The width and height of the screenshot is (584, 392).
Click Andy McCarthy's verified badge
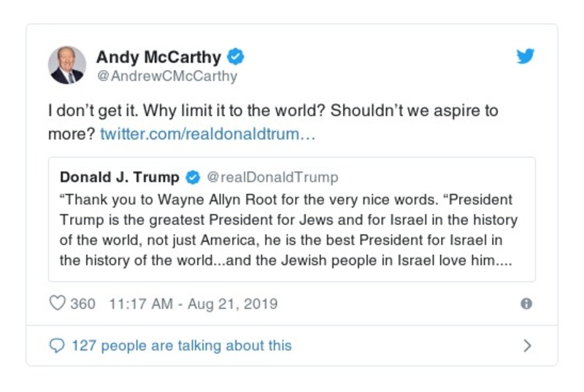click(236, 56)
